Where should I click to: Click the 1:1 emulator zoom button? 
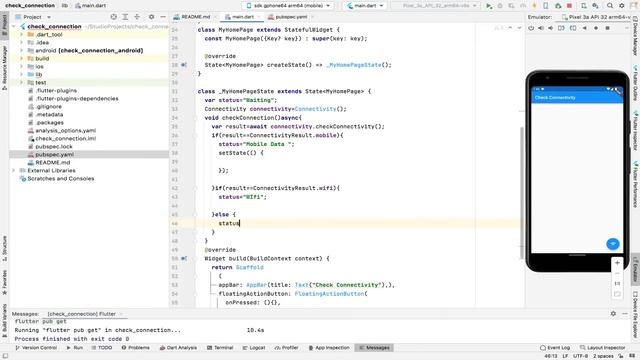pos(617,283)
